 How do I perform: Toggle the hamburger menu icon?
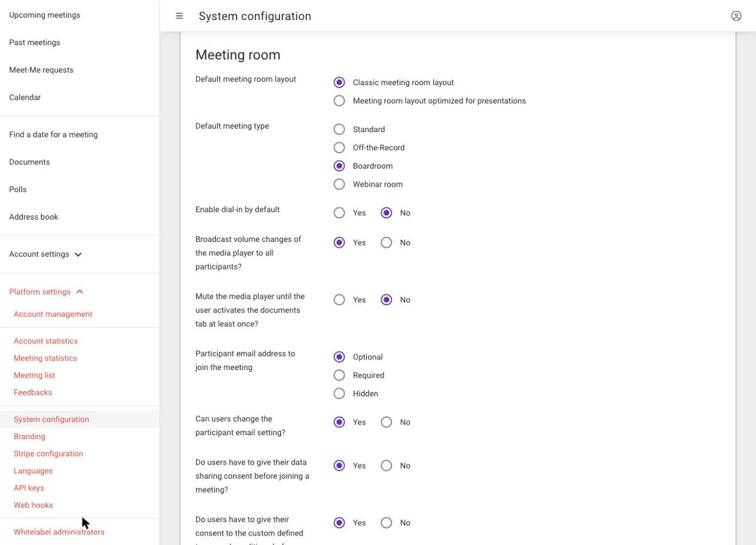point(180,16)
